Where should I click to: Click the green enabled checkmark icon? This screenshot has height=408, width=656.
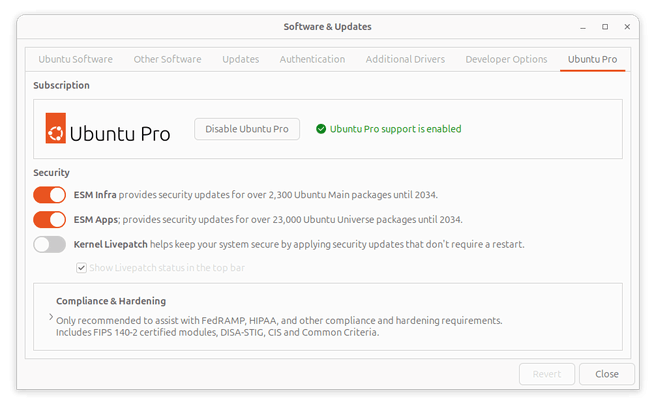(x=321, y=129)
